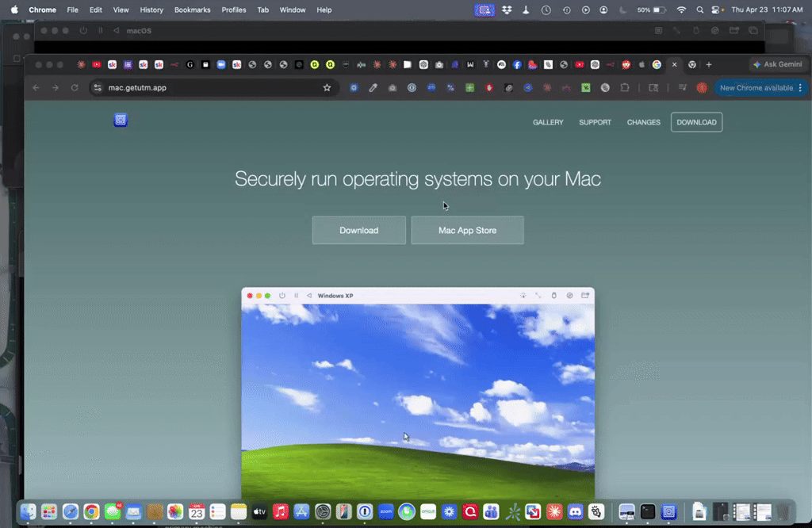Open the Window menu

tap(293, 10)
